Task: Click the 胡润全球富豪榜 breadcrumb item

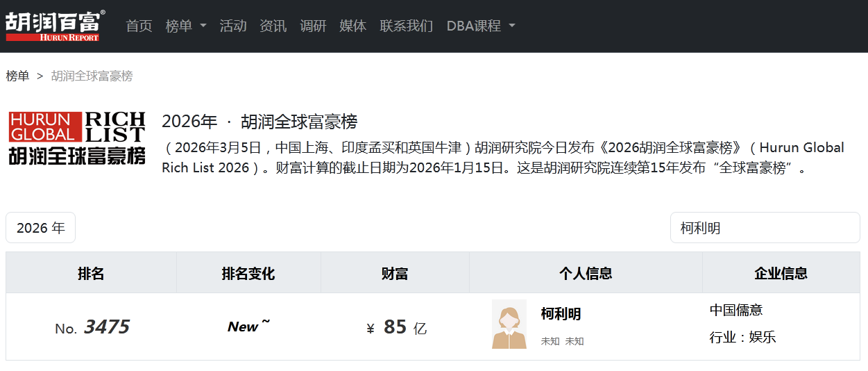Action: 92,76
